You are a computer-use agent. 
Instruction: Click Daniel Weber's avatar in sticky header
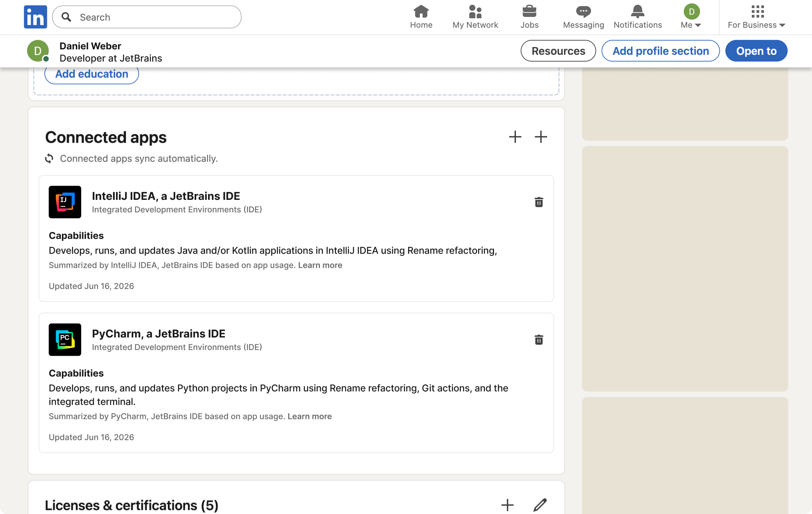point(38,51)
